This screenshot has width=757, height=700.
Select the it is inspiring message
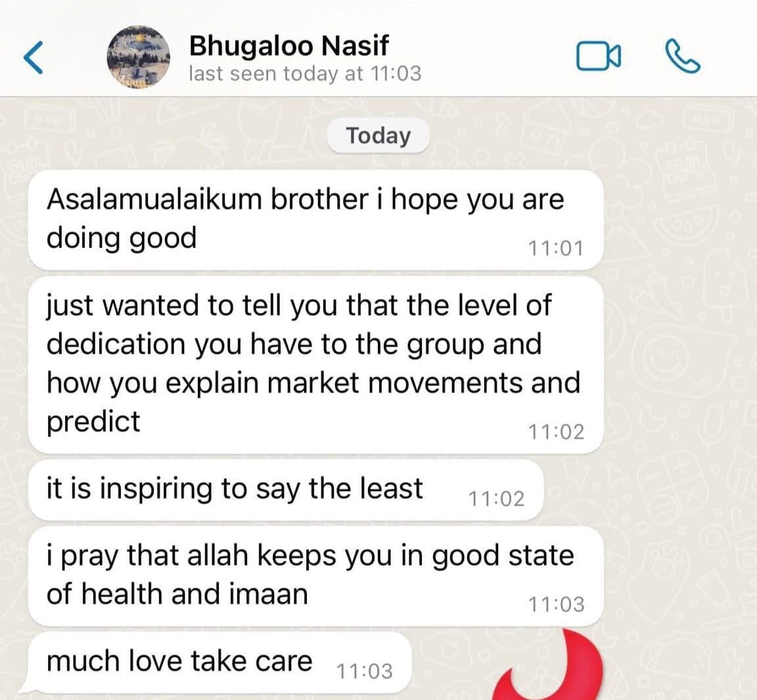[x=286, y=490]
